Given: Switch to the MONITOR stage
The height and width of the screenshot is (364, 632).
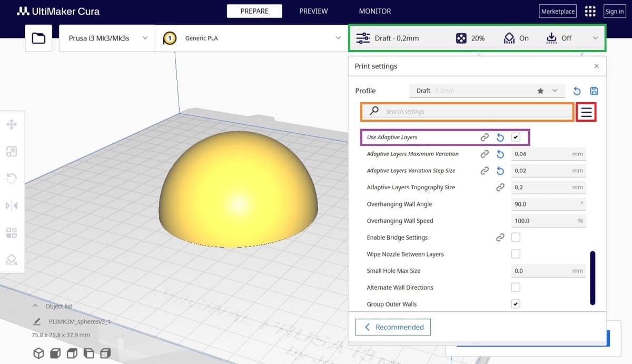Looking at the screenshot, I should point(375,11).
